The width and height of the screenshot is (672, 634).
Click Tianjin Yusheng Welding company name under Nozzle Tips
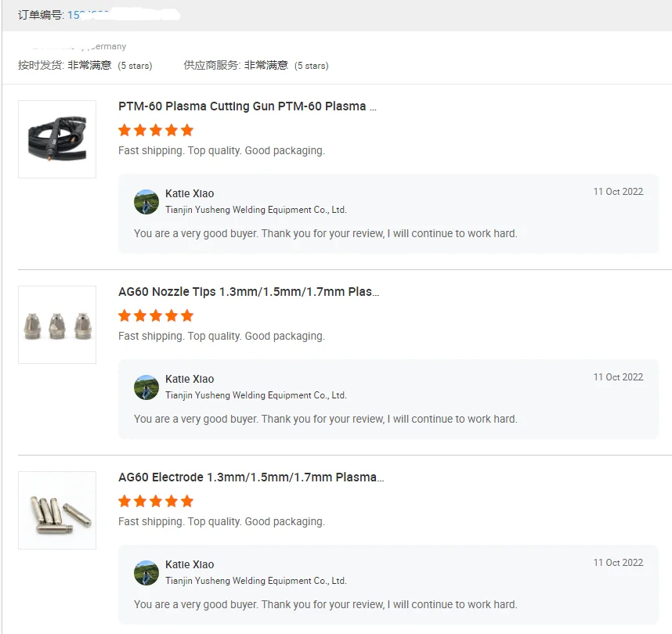pyautogui.click(x=256, y=395)
